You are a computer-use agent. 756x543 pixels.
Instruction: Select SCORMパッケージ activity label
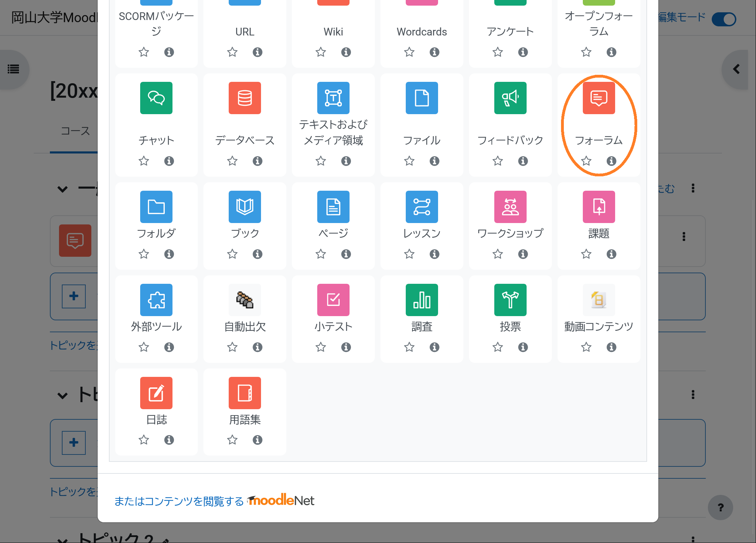(156, 24)
